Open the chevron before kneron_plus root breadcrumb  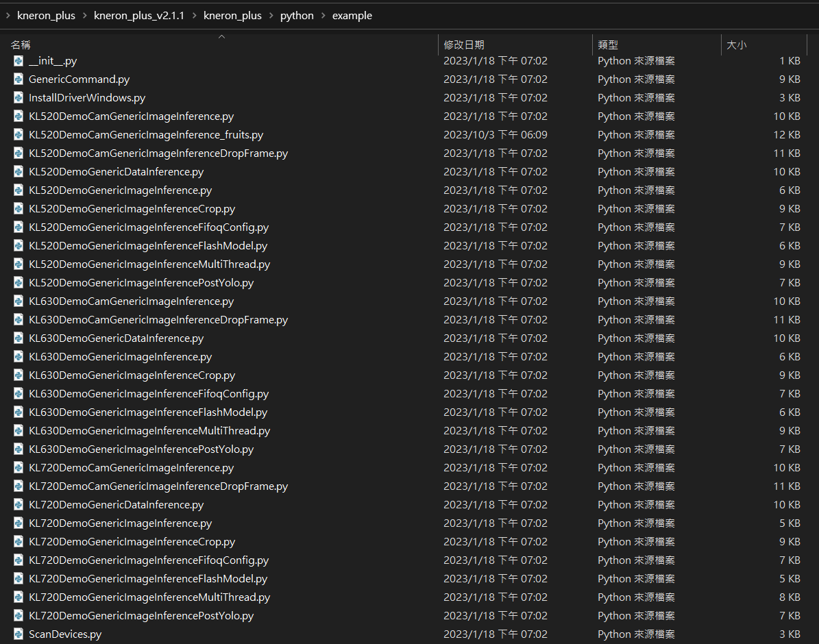[8, 16]
